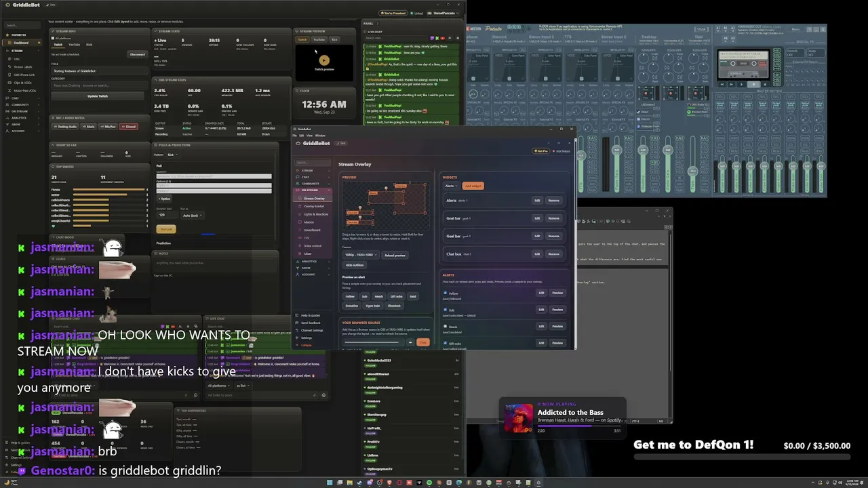Viewport: 868px width, 488px height.
Task: Open live chat settings gear icon
Action: point(458,38)
